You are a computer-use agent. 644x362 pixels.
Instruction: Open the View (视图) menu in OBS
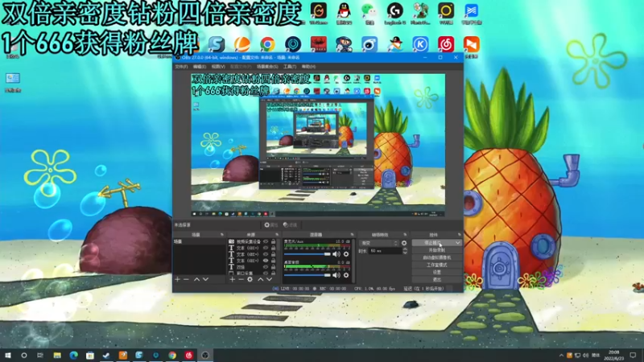pos(218,67)
